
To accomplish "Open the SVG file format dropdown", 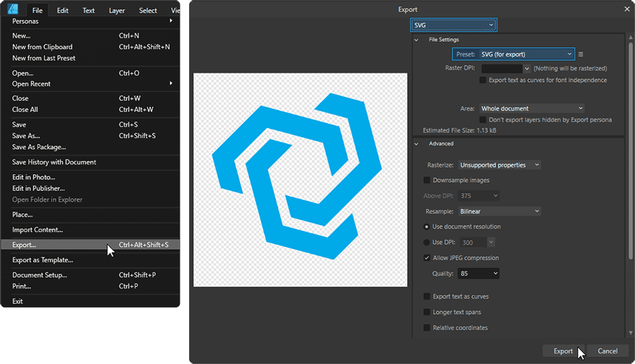I will point(454,25).
